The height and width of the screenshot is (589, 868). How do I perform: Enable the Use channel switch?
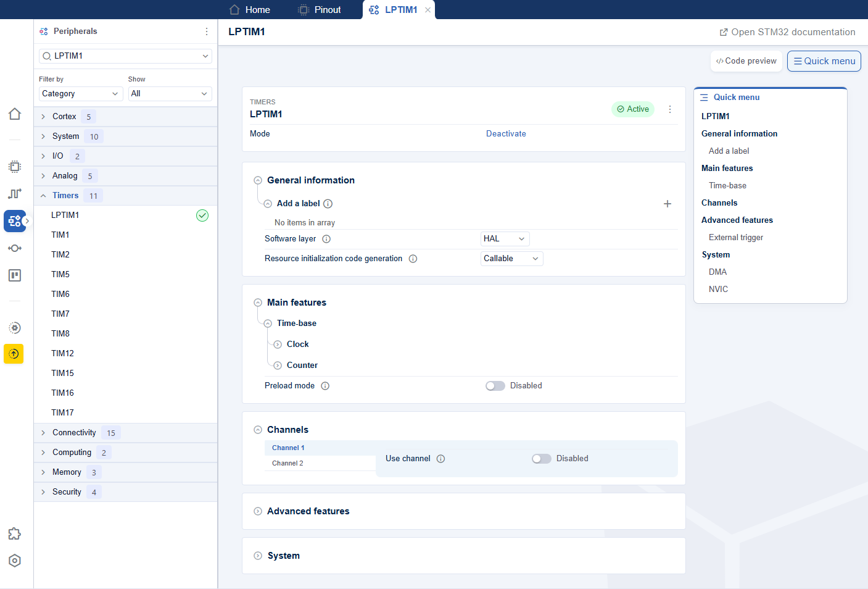pos(542,459)
